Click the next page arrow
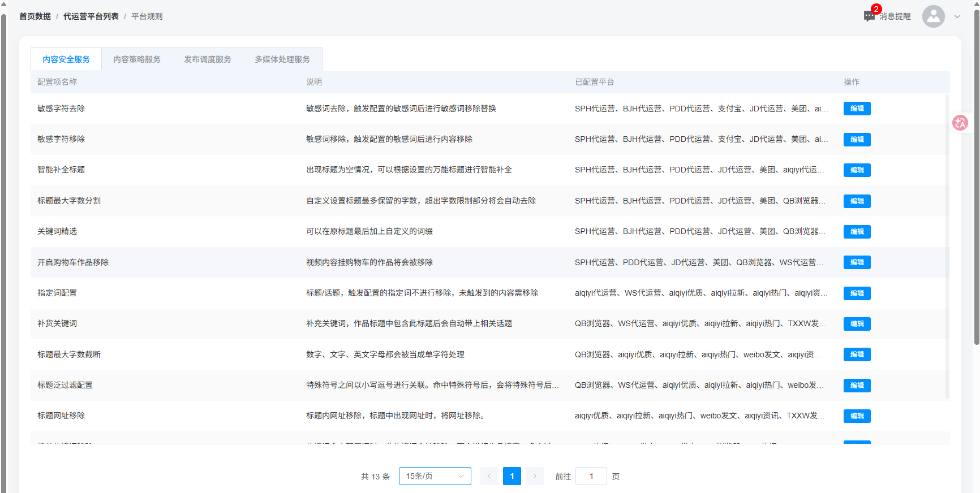Viewport: 980px width, 493px height. (535, 476)
